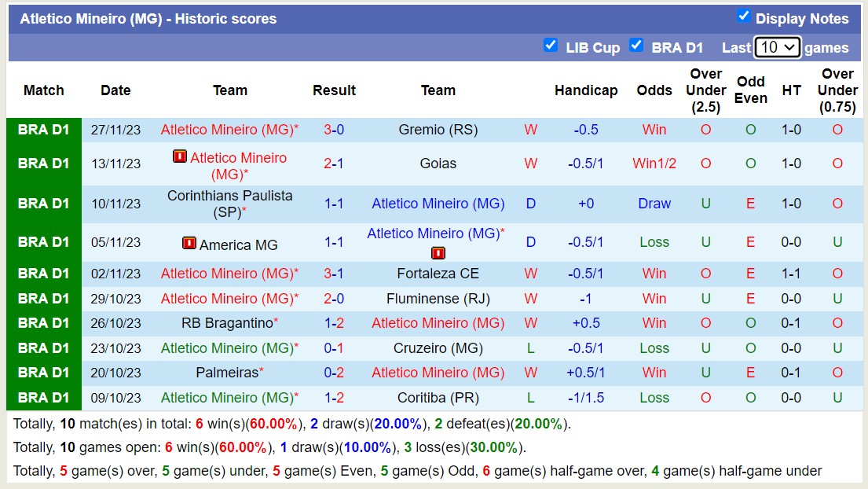Click the 3-0 result of the Gremio match
This screenshot has height=489, width=868.
pos(334,130)
